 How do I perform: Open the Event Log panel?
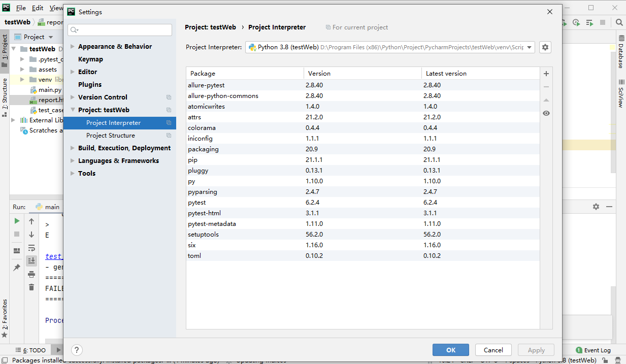593,350
